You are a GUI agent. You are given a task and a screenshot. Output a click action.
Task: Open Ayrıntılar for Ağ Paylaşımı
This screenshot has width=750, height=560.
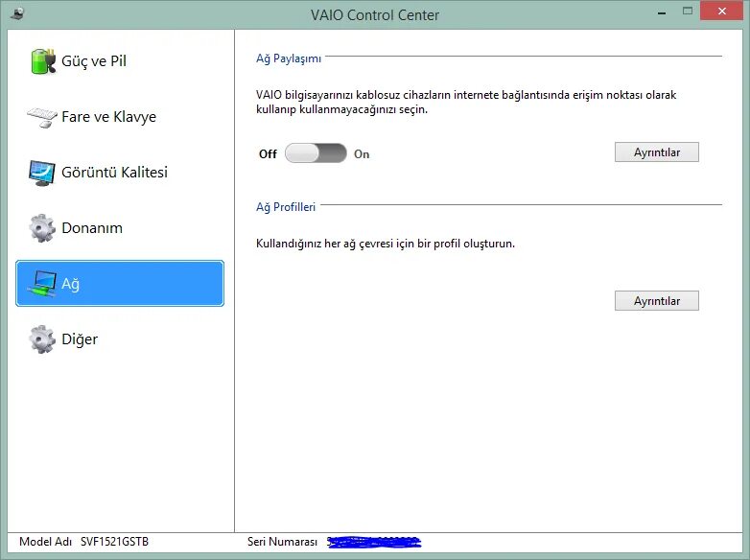657,152
